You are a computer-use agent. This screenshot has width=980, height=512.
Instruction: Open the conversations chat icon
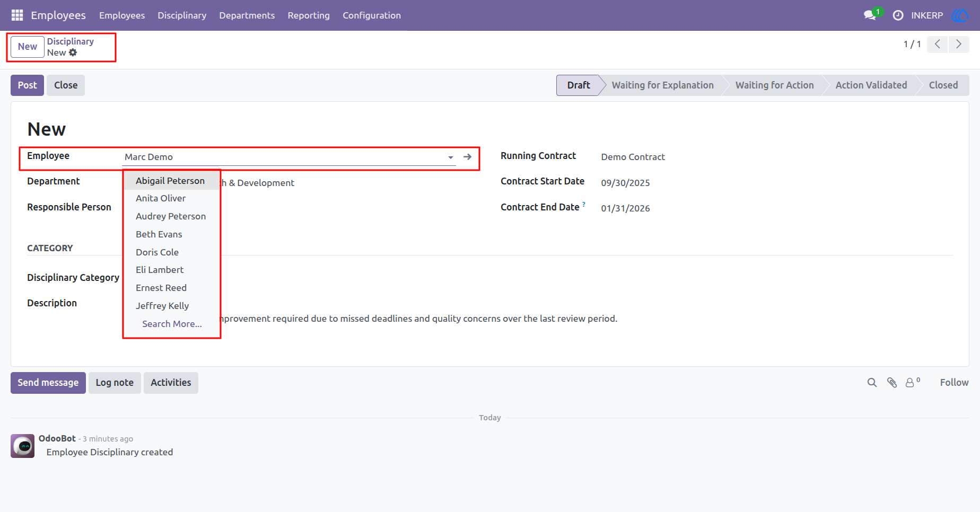[870, 15]
